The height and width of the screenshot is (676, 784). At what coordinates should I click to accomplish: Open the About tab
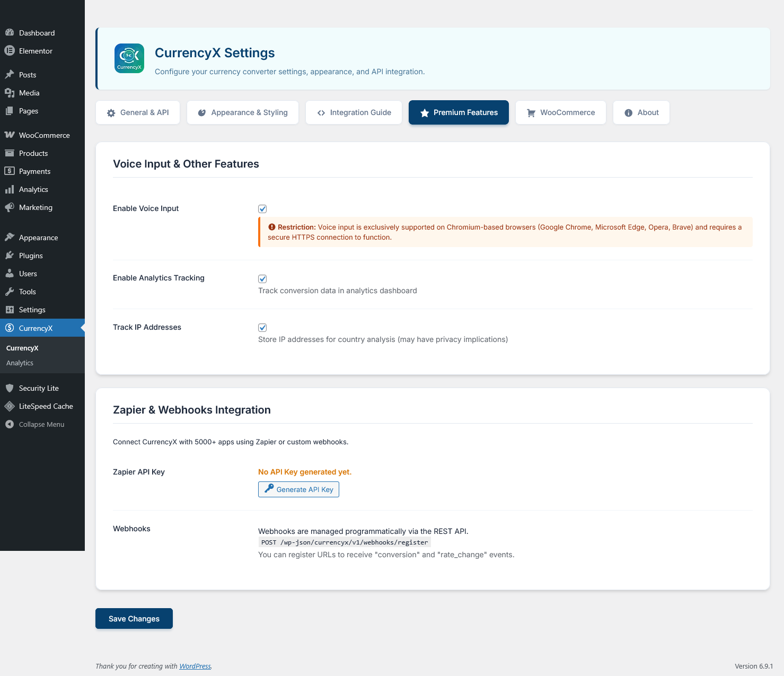tap(641, 112)
